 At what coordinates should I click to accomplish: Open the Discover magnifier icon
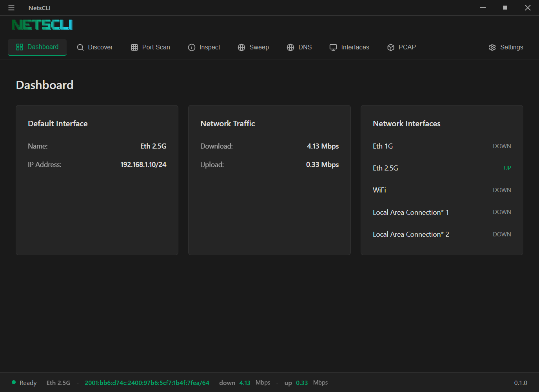pyautogui.click(x=80, y=47)
